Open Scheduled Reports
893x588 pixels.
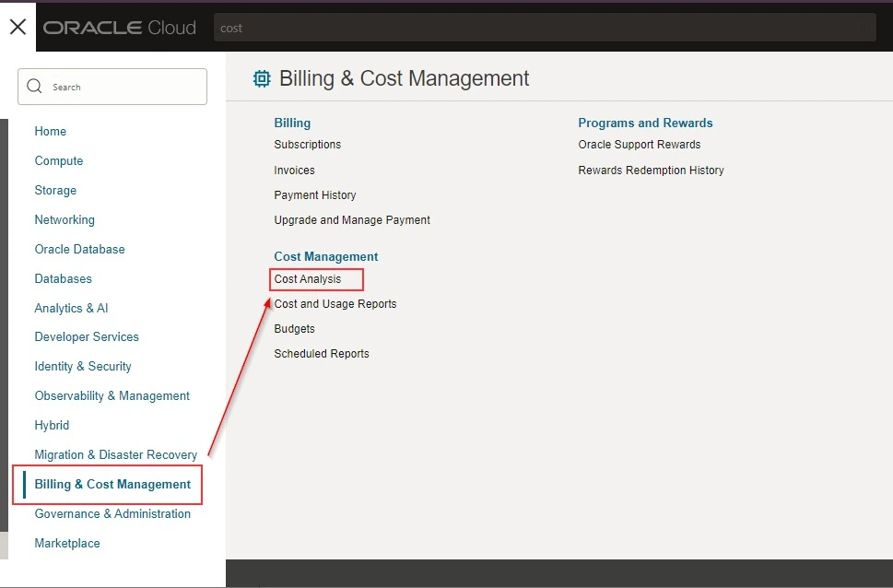[x=322, y=353]
